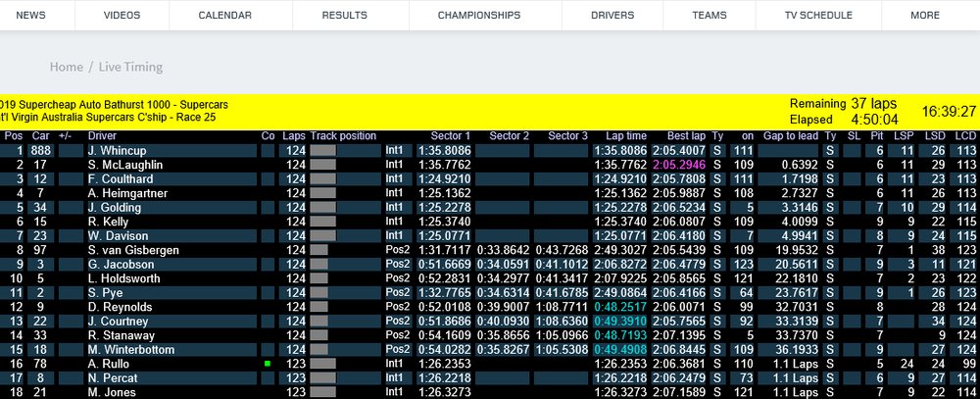Click McLaughlin's purple best lap time

[678, 165]
